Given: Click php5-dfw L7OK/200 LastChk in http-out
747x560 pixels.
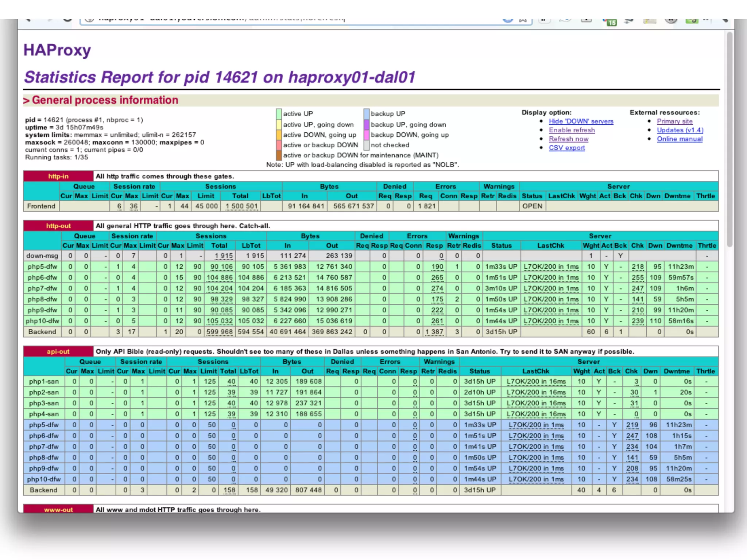Looking at the screenshot, I should click(551, 267).
